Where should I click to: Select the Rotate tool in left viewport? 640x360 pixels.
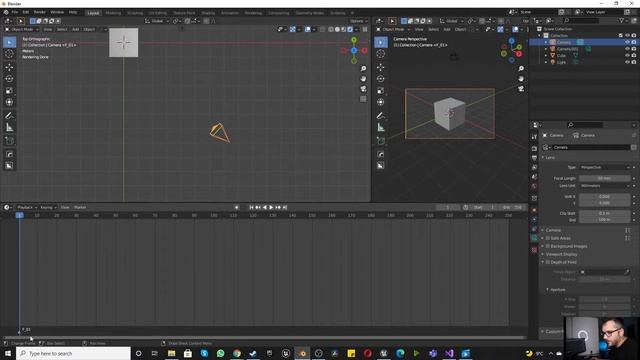pyautogui.click(x=9, y=79)
